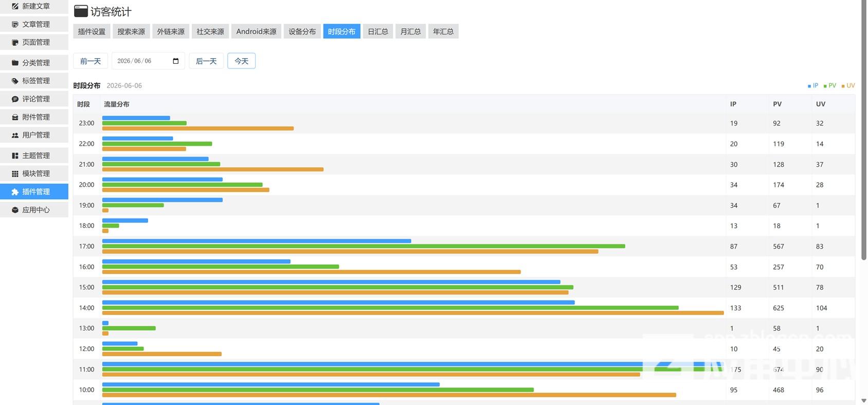The image size is (868, 405).
Task: Click the 后一天 button
Action: coord(206,61)
